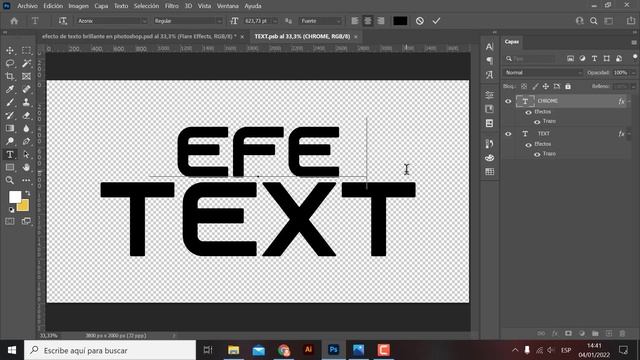This screenshot has width=640, height=360.
Task: Select the Rectangle shape tool
Action: (10, 167)
